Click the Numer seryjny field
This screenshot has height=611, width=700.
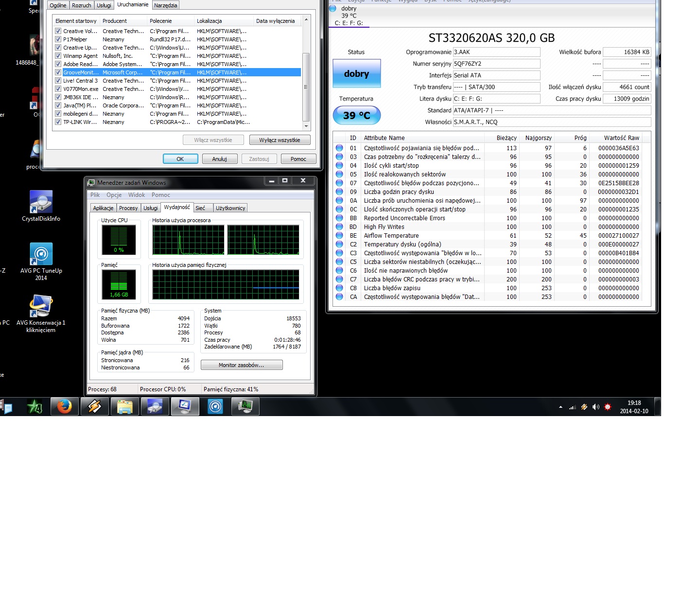[x=496, y=64]
